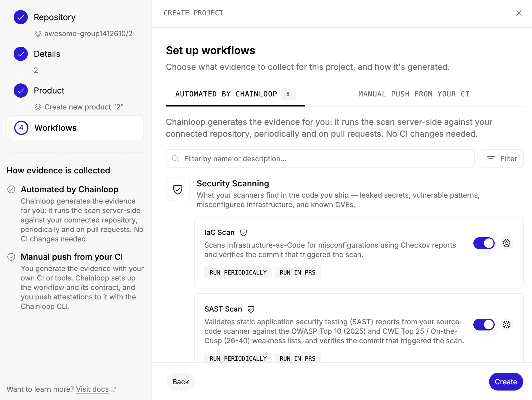The height and width of the screenshot is (400, 532).
Task: Click the Product step checkmark icon
Action: 21,91
